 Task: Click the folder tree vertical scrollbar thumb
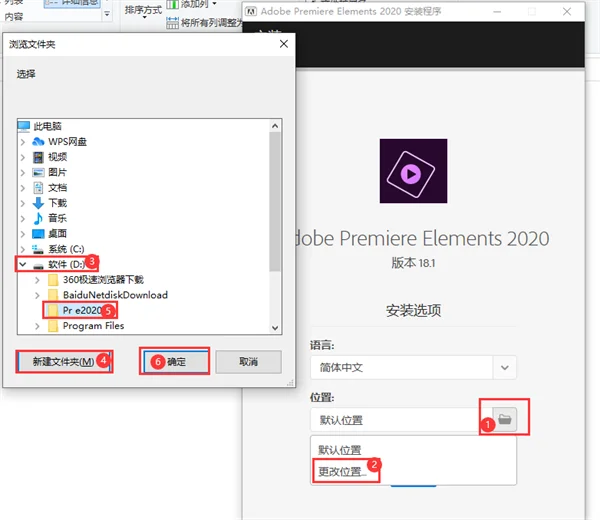click(275, 201)
